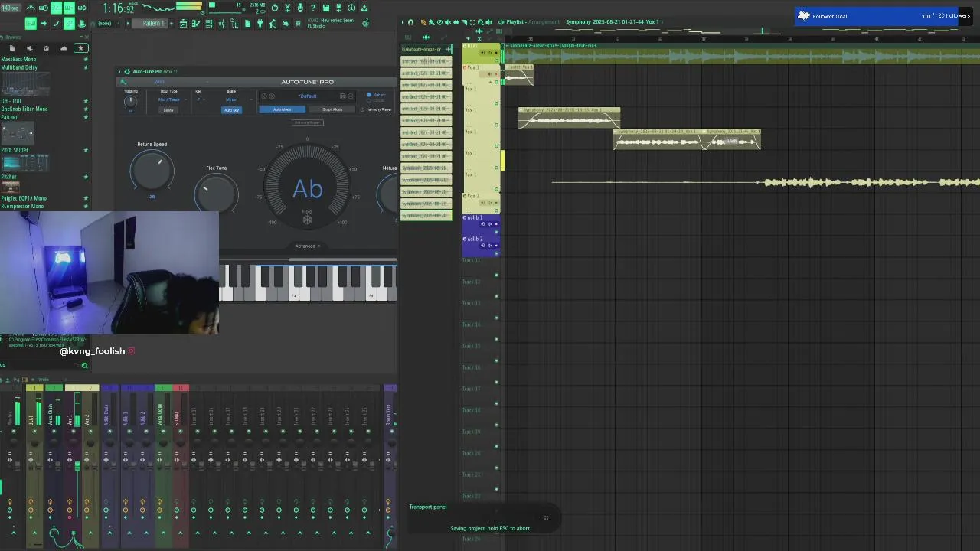Select OneKnob Filter Mono in browser

[24, 109]
